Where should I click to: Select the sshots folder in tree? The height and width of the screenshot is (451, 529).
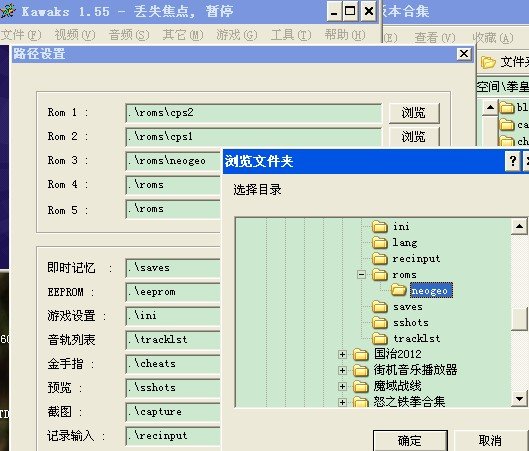[x=411, y=323]
